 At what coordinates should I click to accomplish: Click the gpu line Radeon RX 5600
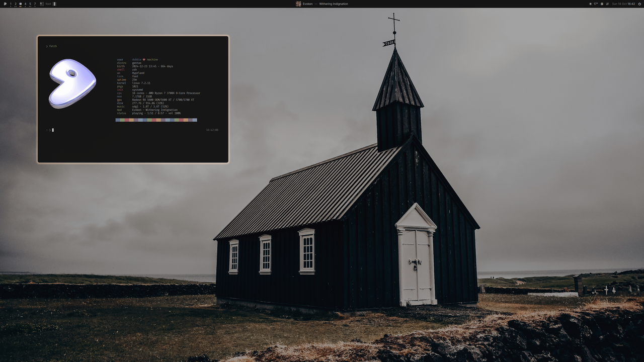[x=163, y=100]
